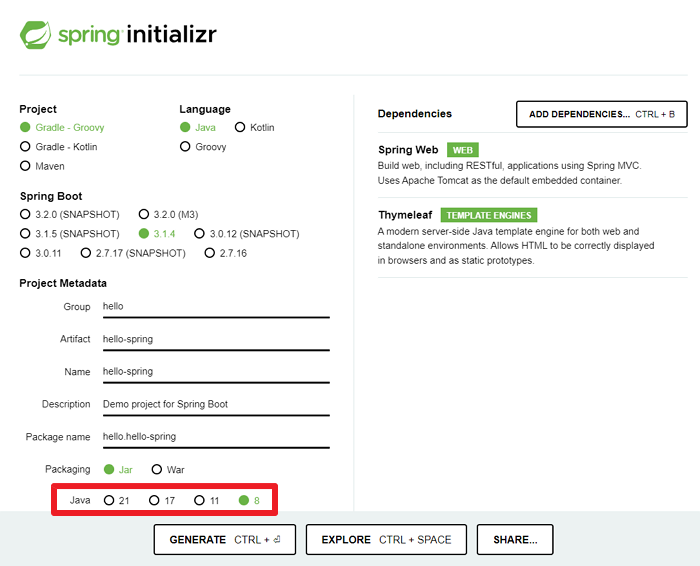Open the EXPLORE project preview

pyautogui.click(x=386, y=540)
